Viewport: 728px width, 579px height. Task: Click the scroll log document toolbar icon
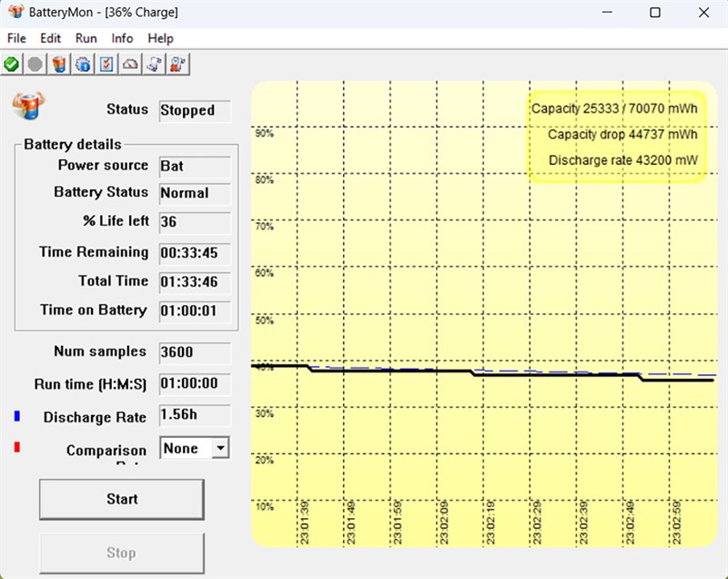[154, 64]
